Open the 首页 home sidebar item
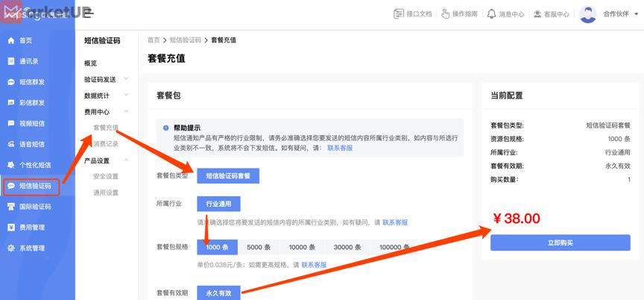Screen dimensions: 644x300 (x=25, y=40)
